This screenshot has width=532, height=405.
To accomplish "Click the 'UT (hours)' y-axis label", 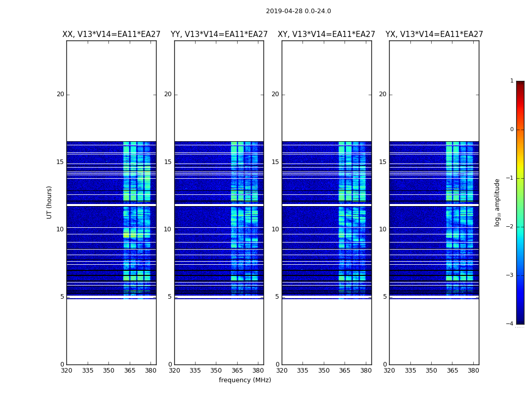I will coord(49,202).
